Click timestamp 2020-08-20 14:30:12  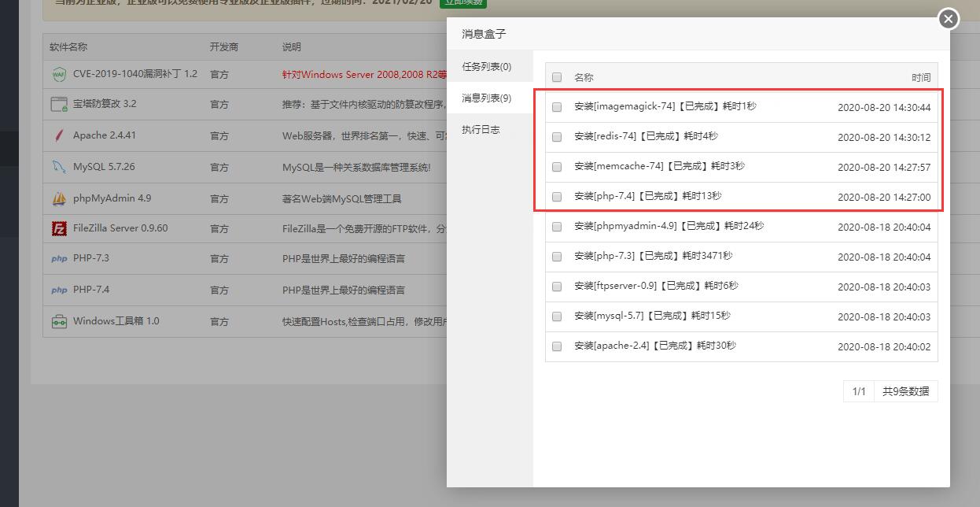pos(884,137)
